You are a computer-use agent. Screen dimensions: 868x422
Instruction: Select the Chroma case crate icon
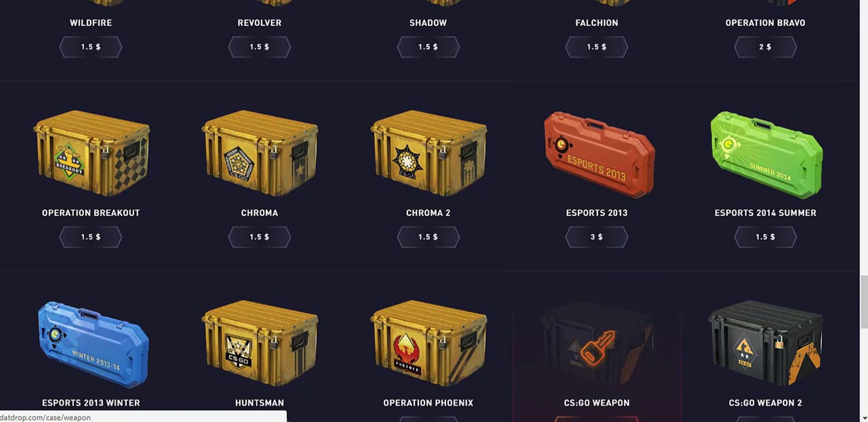(x=260, y=153)
